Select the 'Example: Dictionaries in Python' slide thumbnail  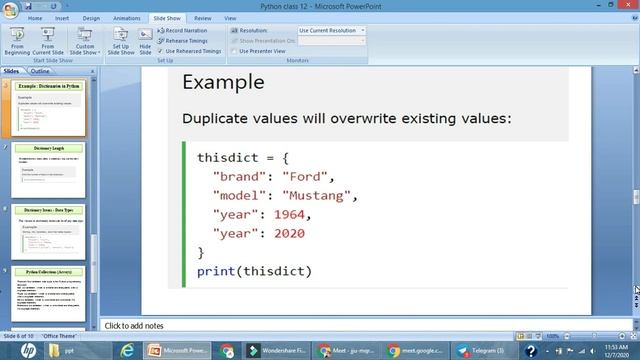[48, 108]
